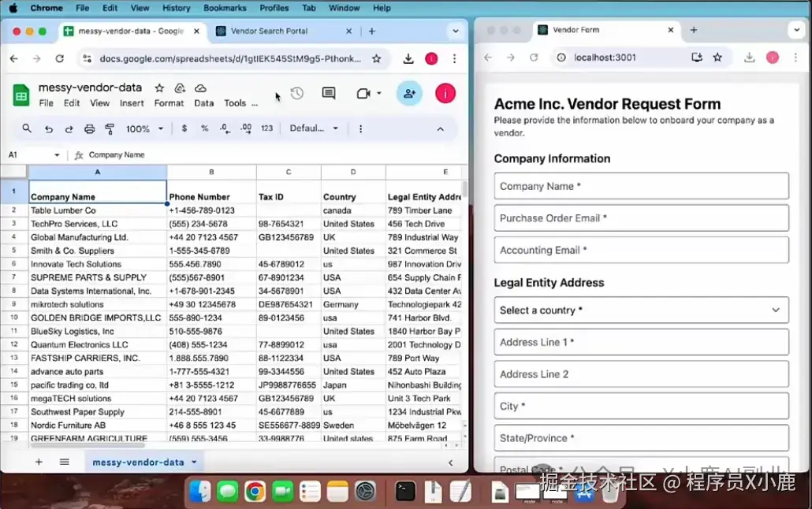
Task: Star the messy-vendor-data document
Action: 159,88
